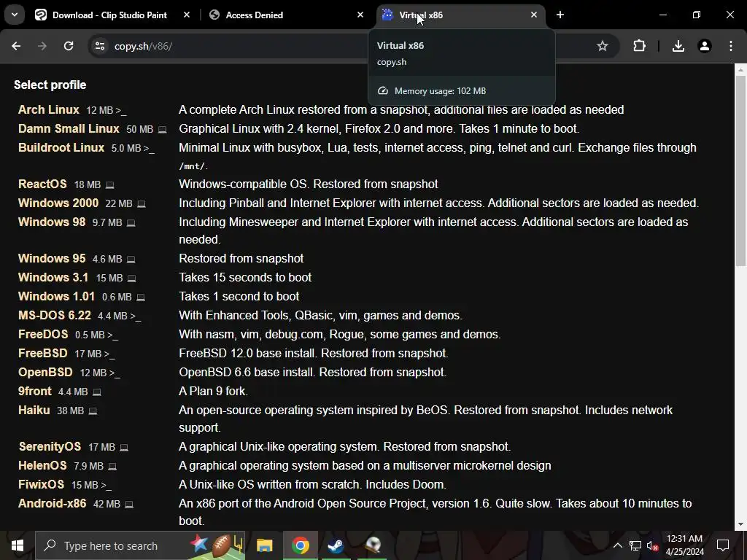Launch the HelenOS profile

42,466
